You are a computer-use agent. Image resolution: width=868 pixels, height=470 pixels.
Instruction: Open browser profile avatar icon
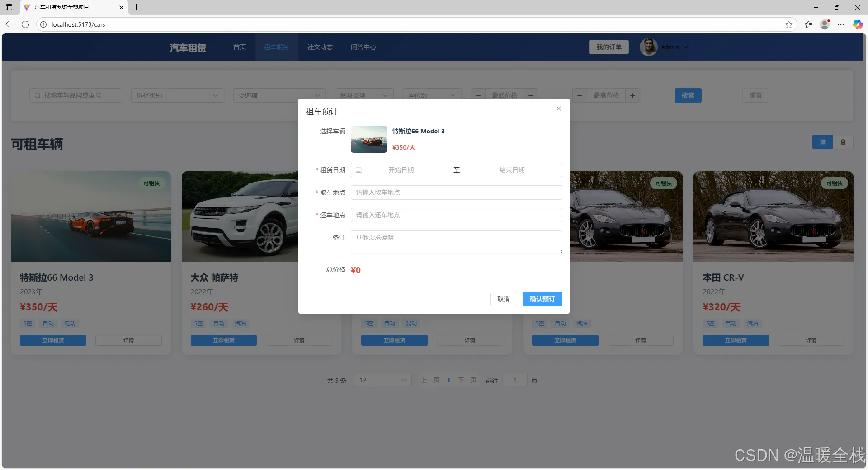825,24
